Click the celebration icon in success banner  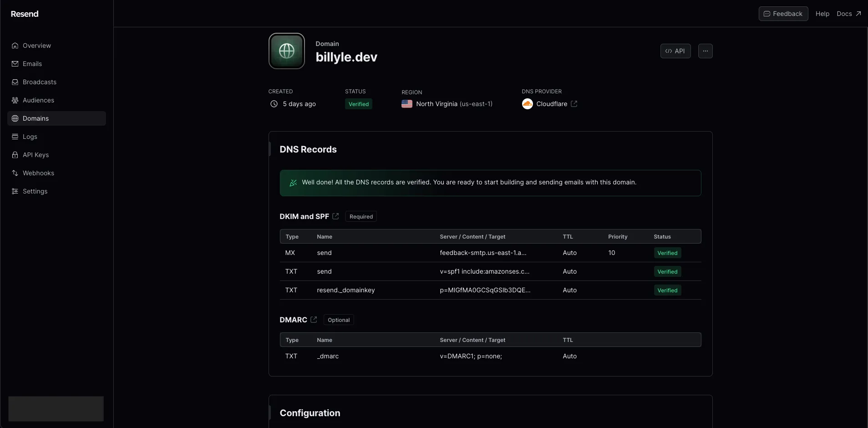click(x=293, y=183)
